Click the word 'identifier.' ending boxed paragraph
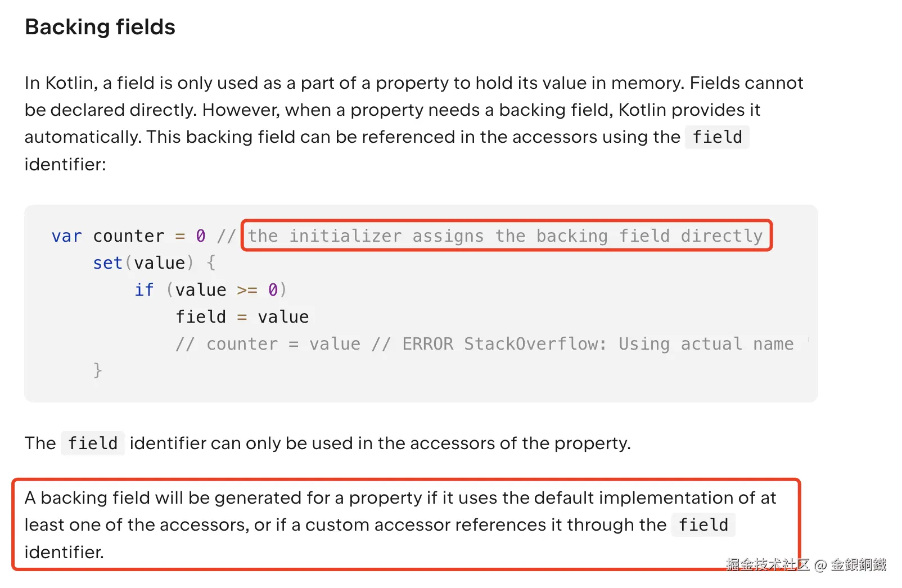Screen dimensions: 902x588 (x=64, y=552)
